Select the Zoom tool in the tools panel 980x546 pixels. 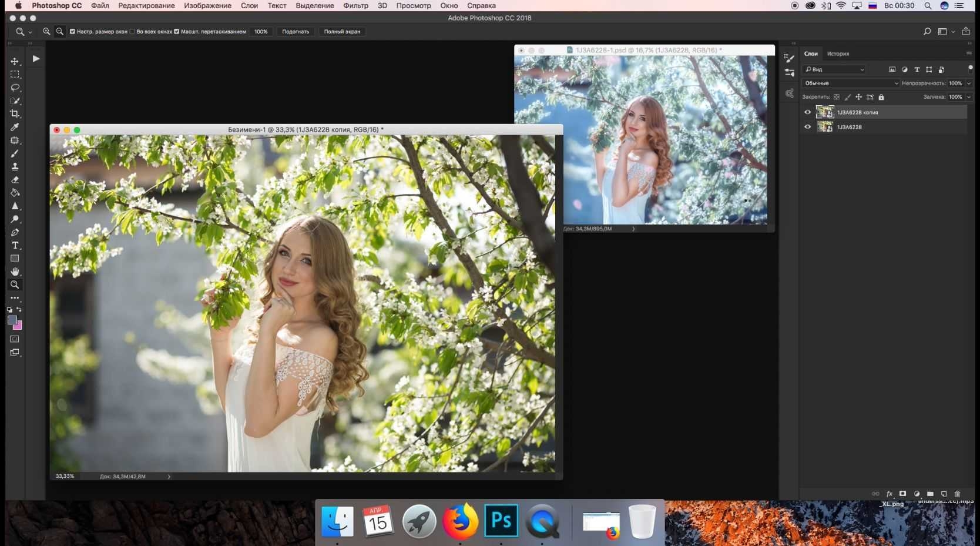pyautogui.click(x=15, y=284)
